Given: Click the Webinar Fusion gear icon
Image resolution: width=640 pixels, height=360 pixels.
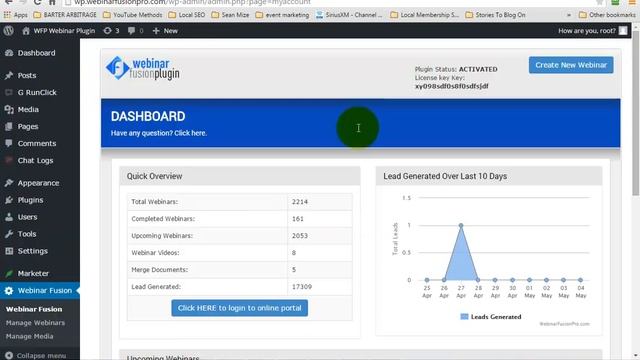Looking at the screenshot, I should (x=9, y=291).
